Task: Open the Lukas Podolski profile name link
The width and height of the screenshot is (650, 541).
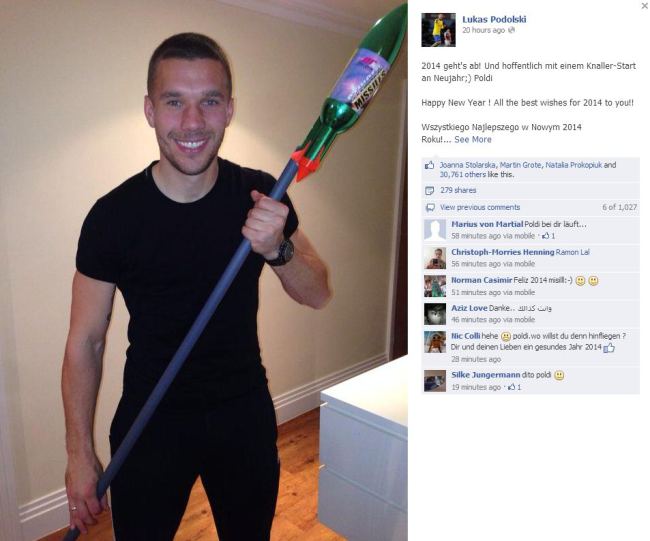Action: [x=494, y=19]
